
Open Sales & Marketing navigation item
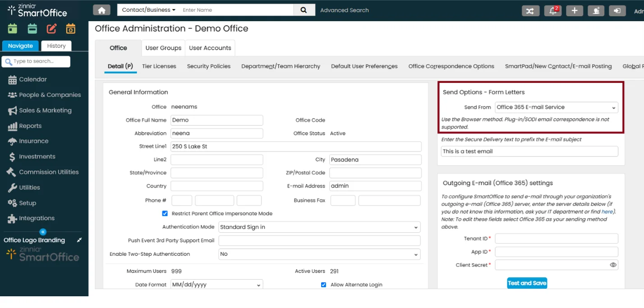click(x=40, y=110)
